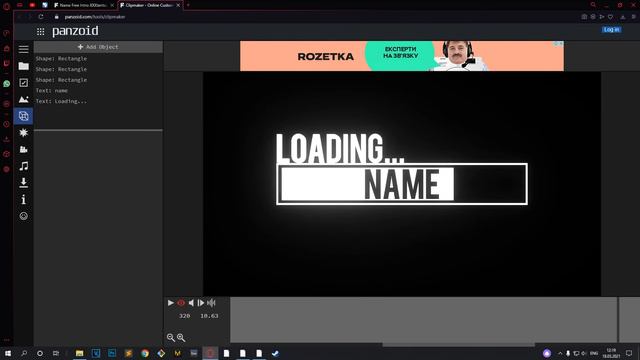Open Google Chrome from the taskbar
640x360 pixels.
click(x=145, y=353)
